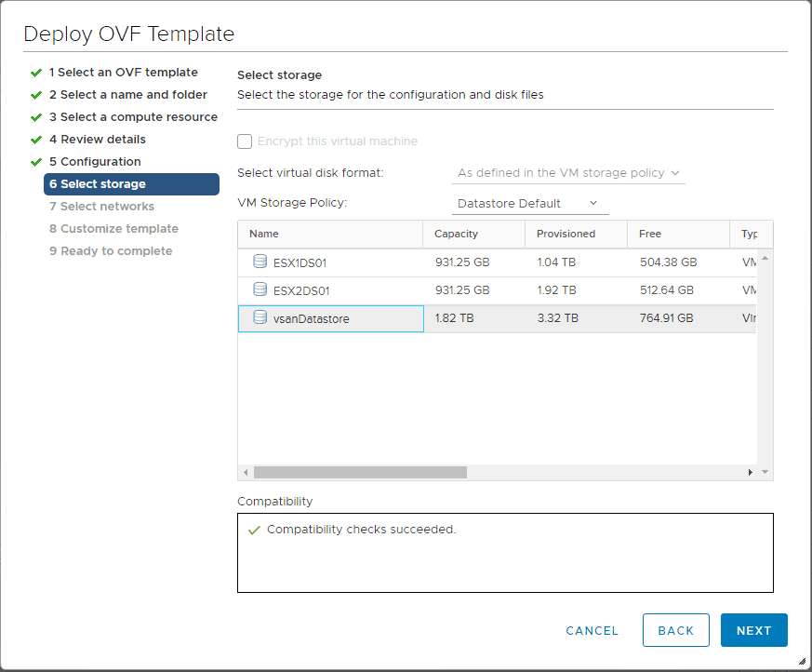This screenshot has width=812, height=672.
Task: Click the green checkmark beside step 1
Action: click(38, 72)
